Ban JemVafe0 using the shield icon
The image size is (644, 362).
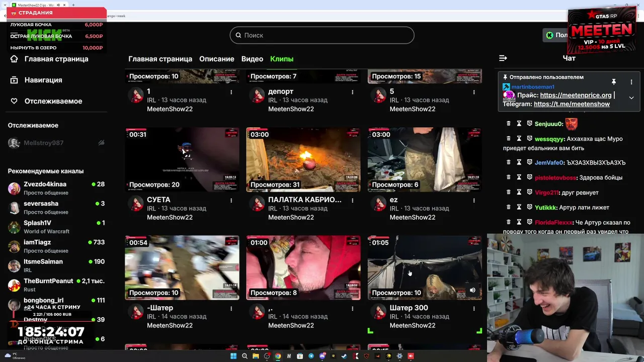(x=529, y=162)
